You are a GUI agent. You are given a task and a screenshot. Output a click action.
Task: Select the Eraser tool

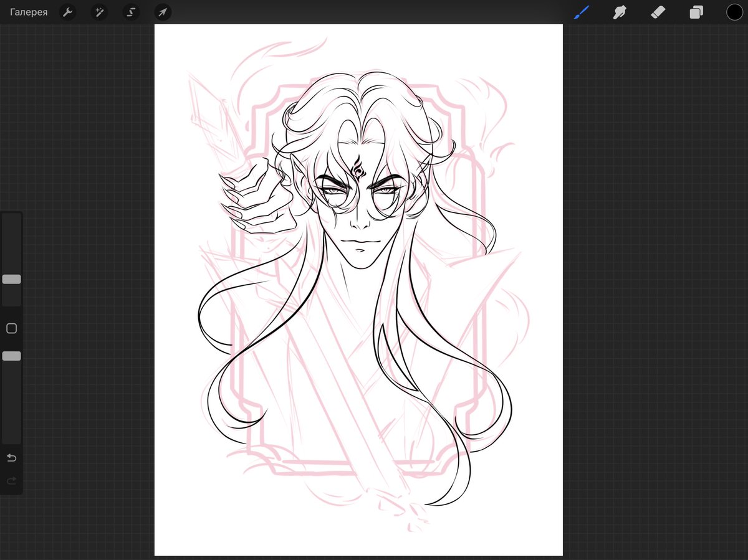pos(658,12)
